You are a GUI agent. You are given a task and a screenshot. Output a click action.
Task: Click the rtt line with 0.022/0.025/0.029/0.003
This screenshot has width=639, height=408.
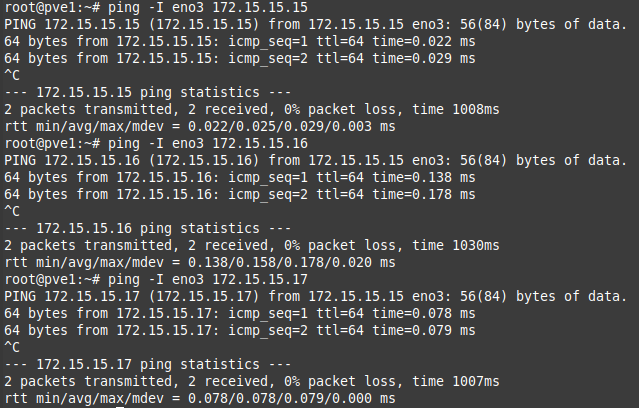pos(200,127)
